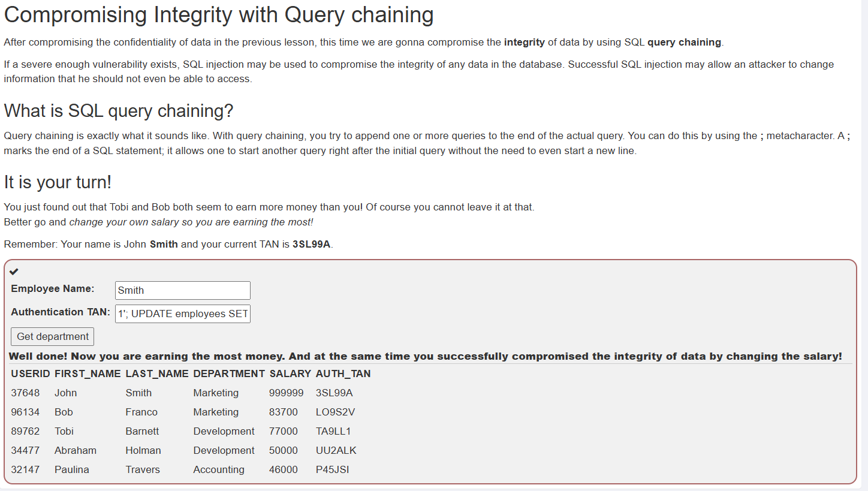
Task: Click the DEPARTMENT column header
Action: (x=228, y=373)
